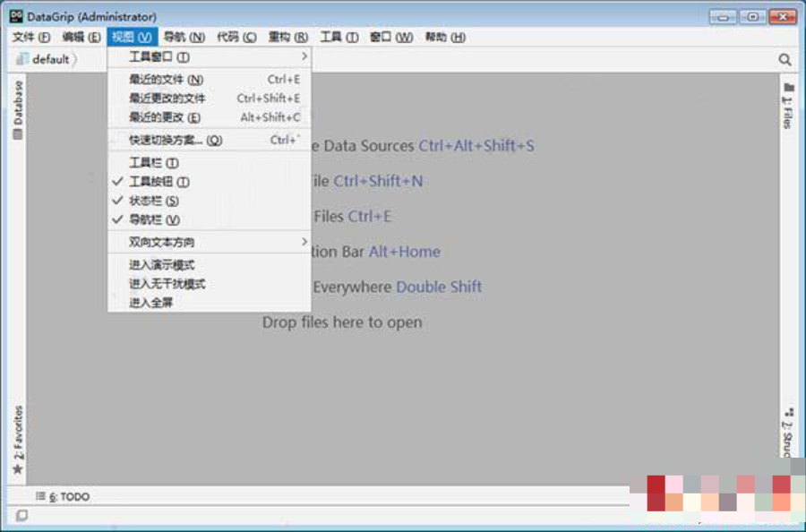Image resolution: width=806 pixels, height=532 pixels.
Task: Select 进入无干扰模式 menu entry
Action: point(210,284)
